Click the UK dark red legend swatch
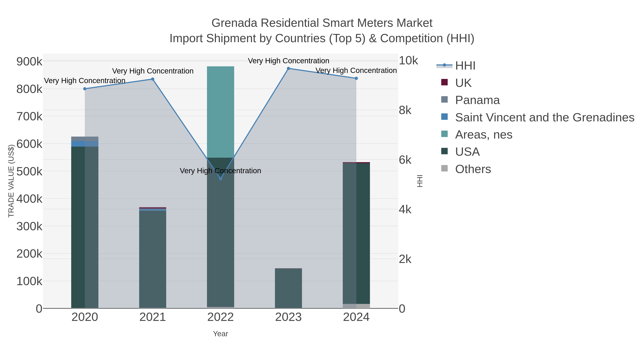Screen dimensions: 644x362 tap(445, 82)
